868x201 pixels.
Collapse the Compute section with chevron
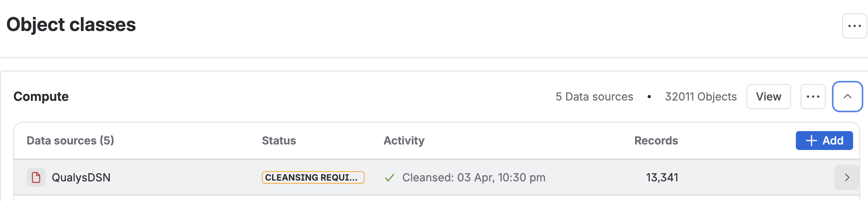pos(847,97)
